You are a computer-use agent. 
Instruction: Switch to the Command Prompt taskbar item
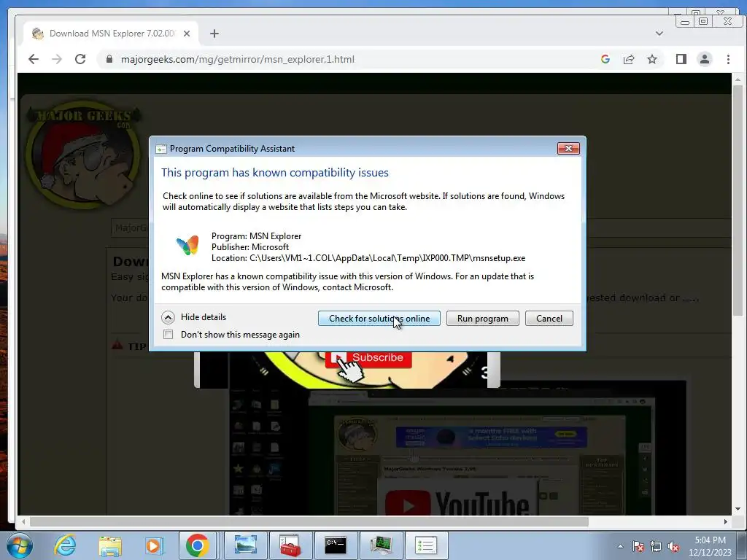336,545
